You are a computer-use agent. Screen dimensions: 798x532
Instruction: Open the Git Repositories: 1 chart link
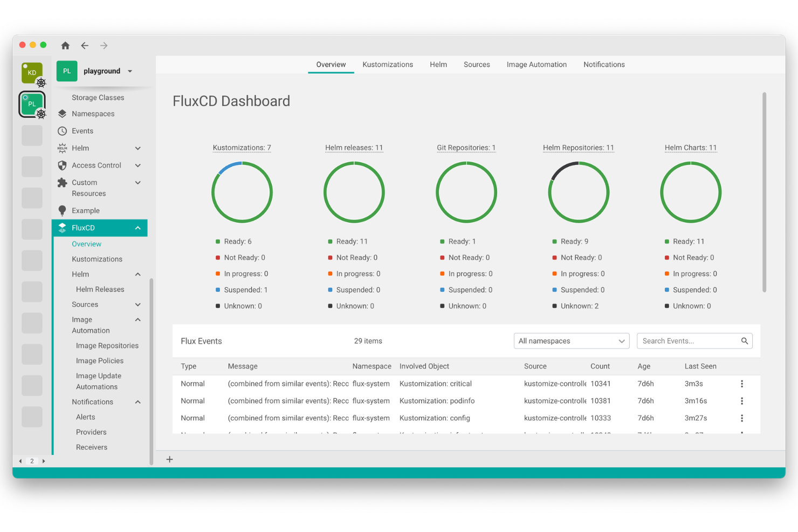click(x=466, y=148)
